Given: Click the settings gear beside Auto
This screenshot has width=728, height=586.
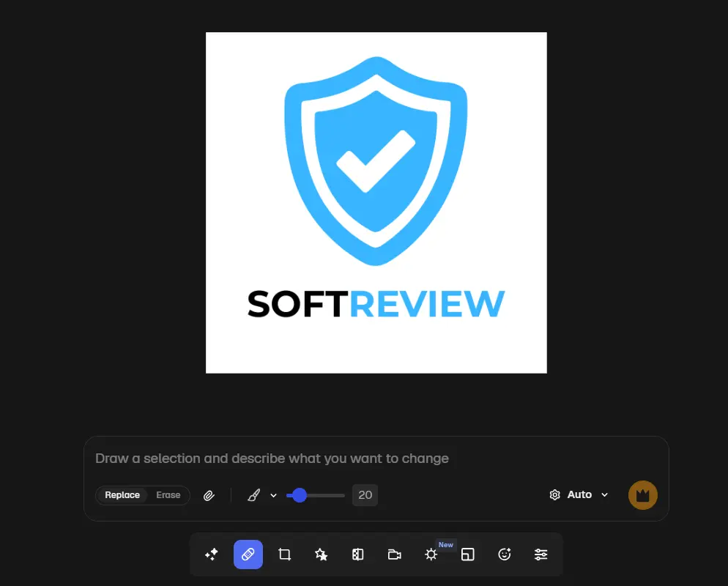Looking at the screenshot, I should [x=555, y=495].
